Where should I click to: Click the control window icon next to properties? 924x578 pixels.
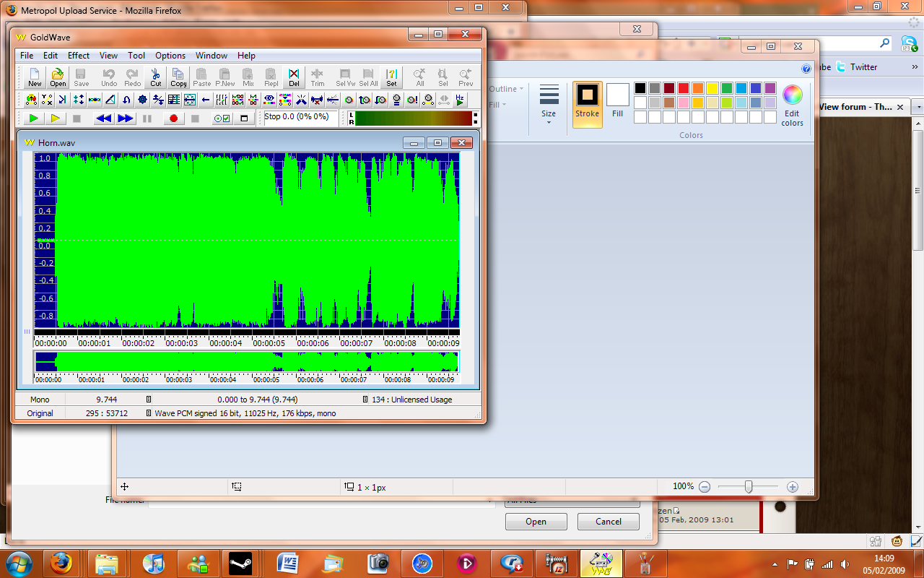(244, 118)
